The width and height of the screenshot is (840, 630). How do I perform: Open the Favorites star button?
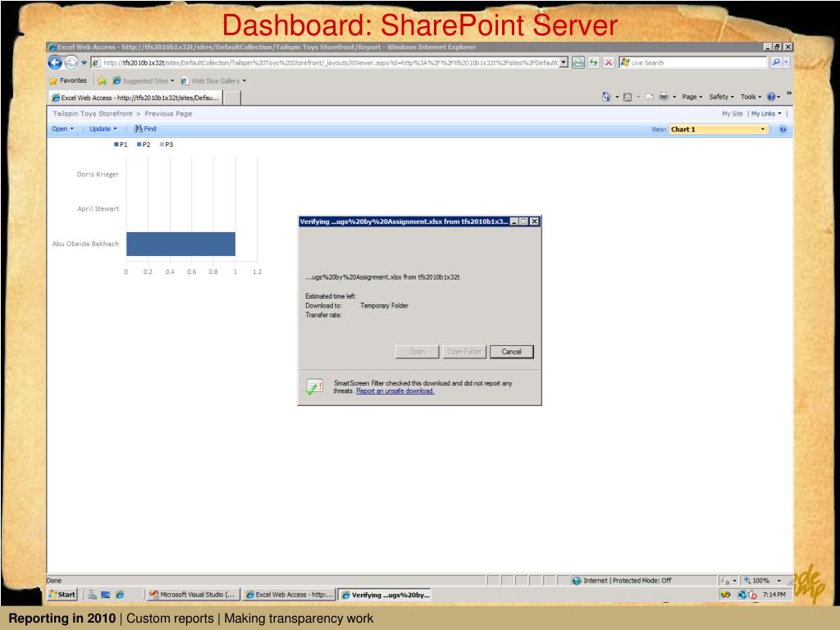(x=68, y=81)
